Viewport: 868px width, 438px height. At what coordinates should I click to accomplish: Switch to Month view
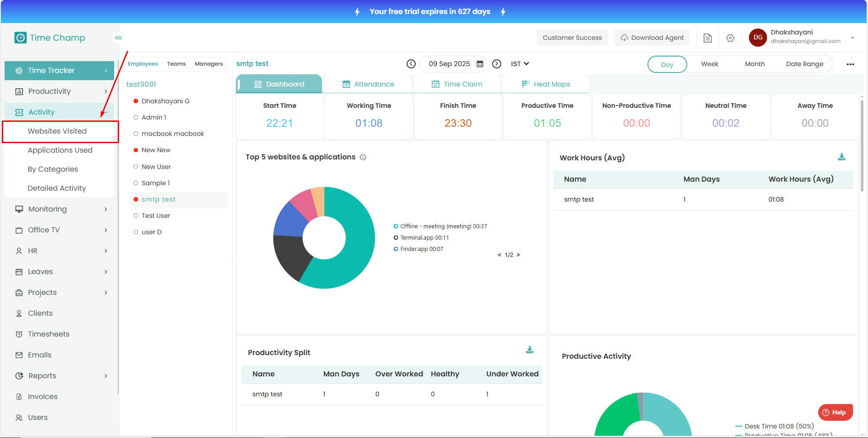coord(754,64)
